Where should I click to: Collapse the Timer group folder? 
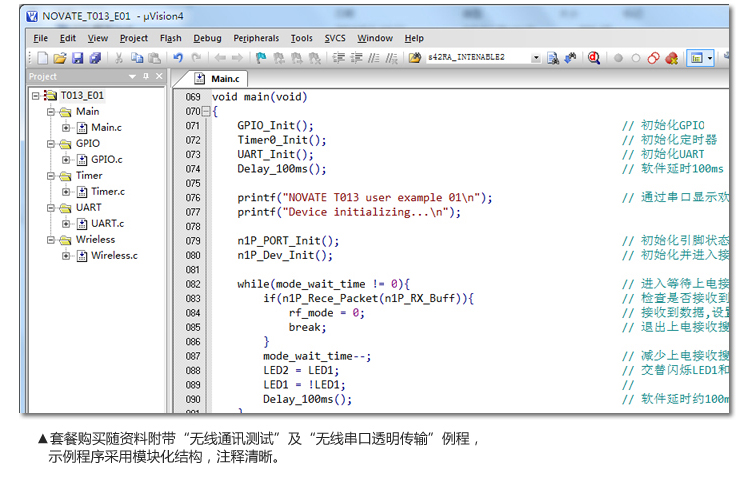click(50, 176)
